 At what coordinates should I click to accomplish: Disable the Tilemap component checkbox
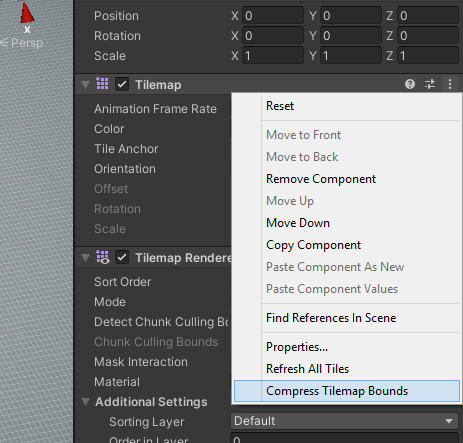122,84
